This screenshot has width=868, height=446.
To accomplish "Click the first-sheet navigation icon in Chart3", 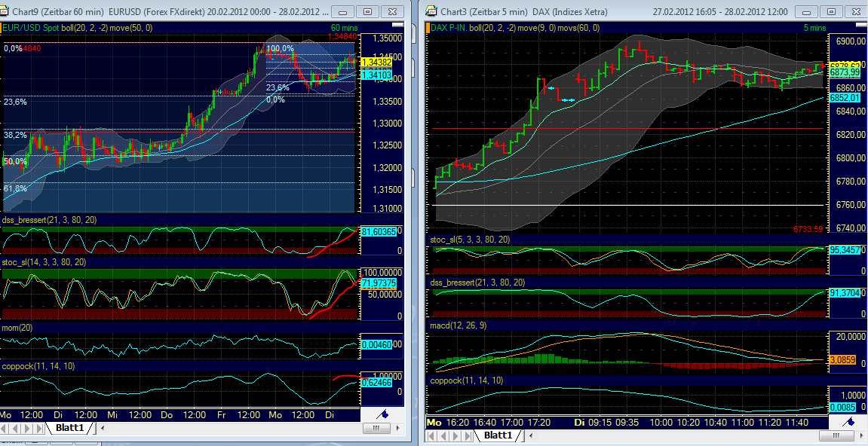I will tap(432, 435).
